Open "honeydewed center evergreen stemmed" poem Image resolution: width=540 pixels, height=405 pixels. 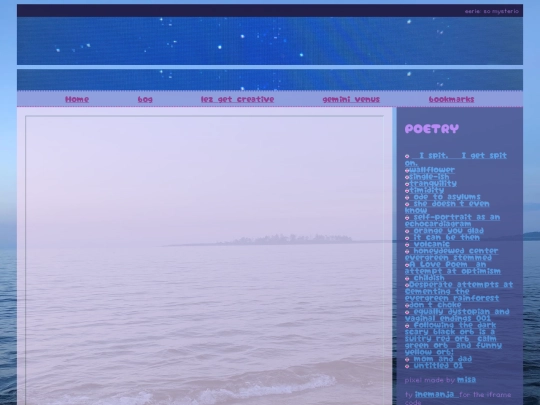coord(451,254)
